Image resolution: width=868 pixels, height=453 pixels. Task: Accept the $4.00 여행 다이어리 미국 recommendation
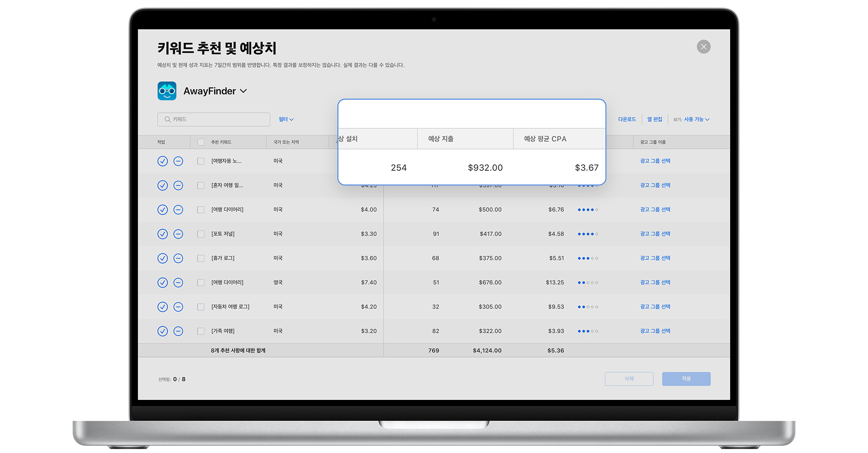(163, 210)
